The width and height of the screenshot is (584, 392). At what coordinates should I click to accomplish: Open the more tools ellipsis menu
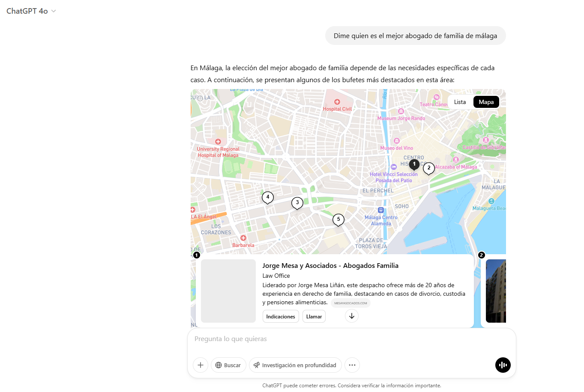click(x=352, y=365)
